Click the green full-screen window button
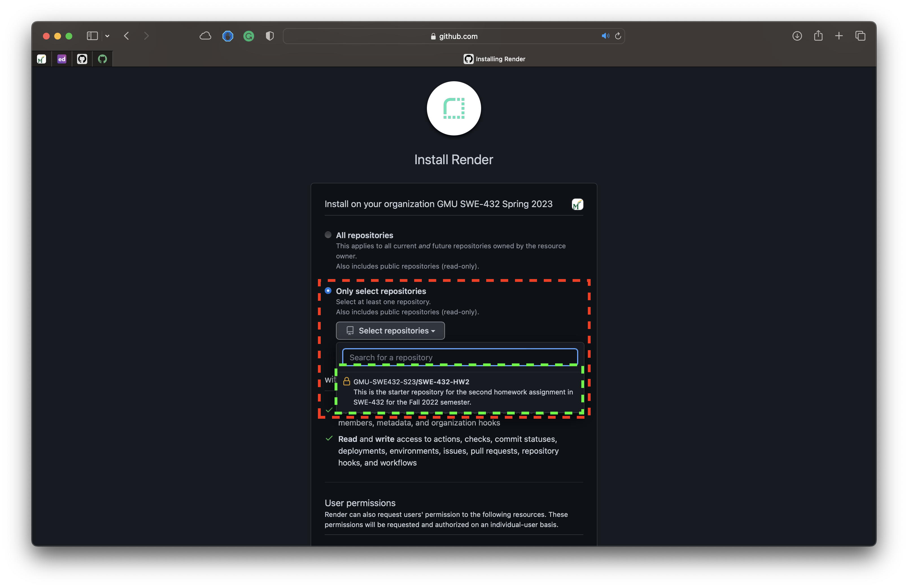The width and height of the screenshot is (908, 588). (69, 36)
